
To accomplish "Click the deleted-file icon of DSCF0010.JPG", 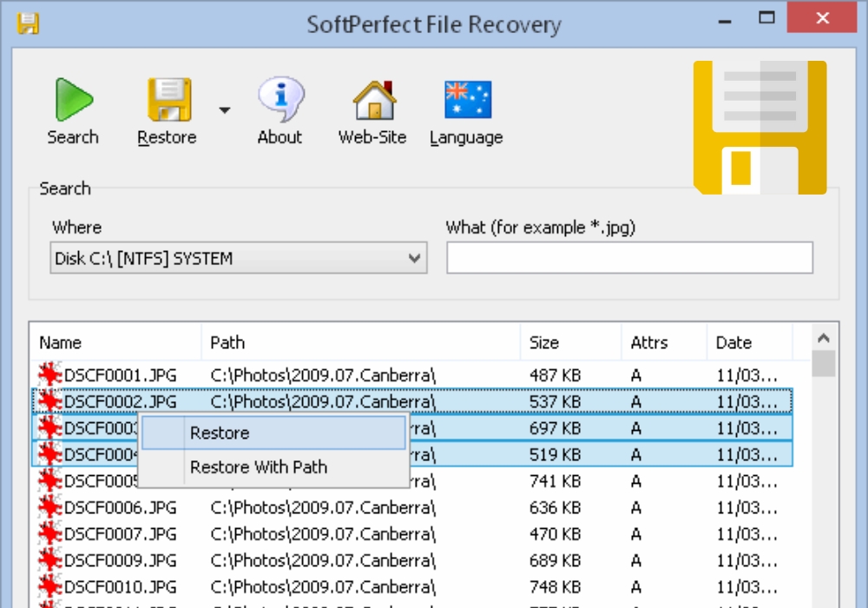I will pyautogui.click(x=49, y=585).
